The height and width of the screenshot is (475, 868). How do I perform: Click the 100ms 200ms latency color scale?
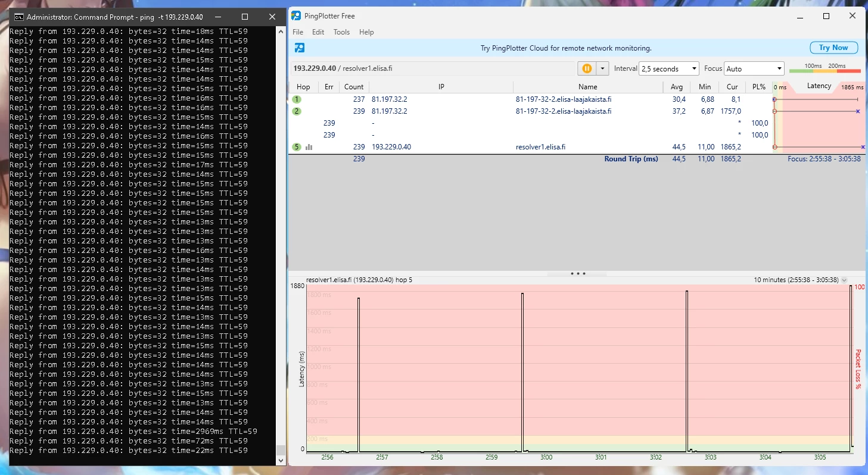pos(825,68)
